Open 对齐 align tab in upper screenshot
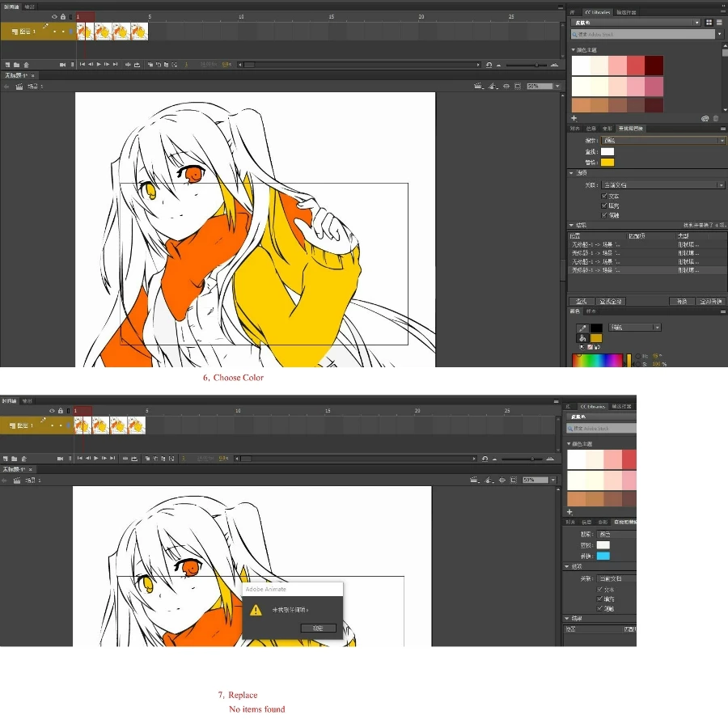 (575, 129)
